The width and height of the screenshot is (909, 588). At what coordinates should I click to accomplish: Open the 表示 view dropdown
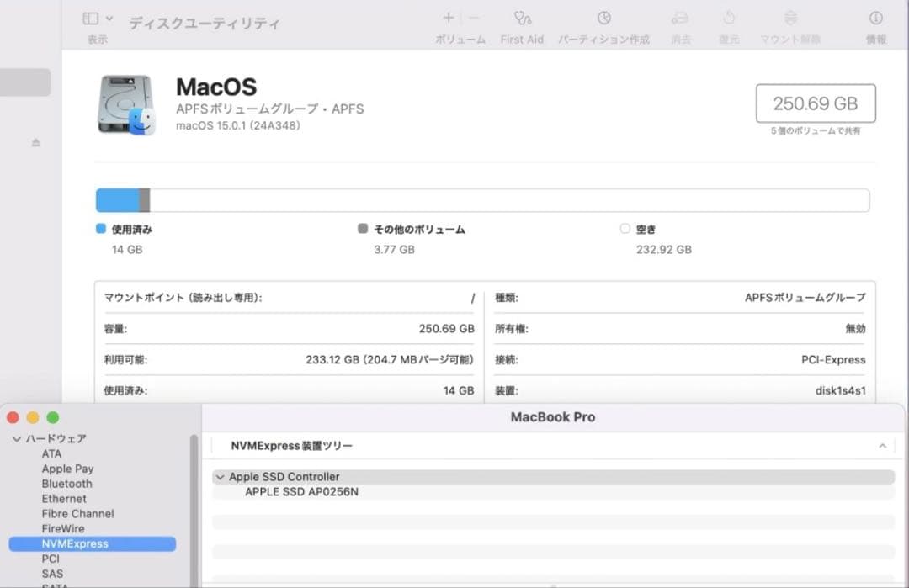click(95, 17)
